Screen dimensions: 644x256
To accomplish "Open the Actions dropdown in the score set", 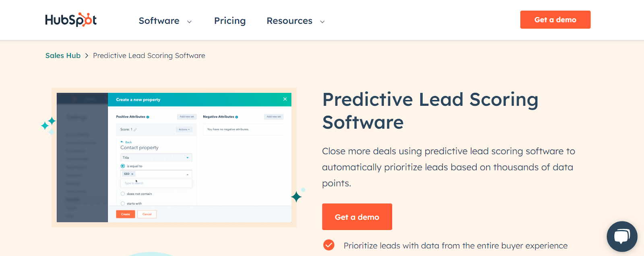I will pyautogui.click(x=184, y=129).
